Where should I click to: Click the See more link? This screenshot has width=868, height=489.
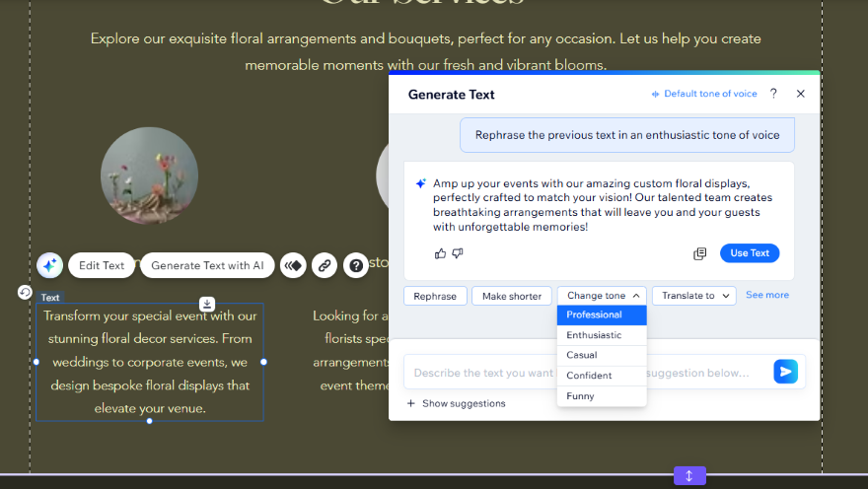[x=766, y=295]
